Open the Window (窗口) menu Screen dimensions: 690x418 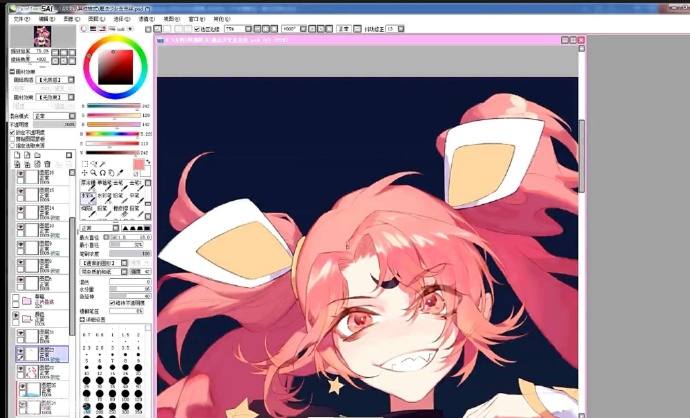[x=197, y=19]
